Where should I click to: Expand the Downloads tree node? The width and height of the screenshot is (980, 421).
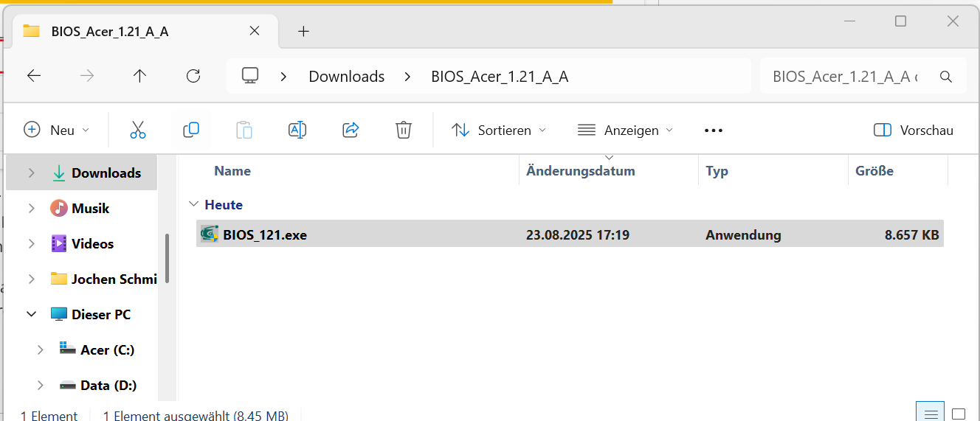(31, 173)
